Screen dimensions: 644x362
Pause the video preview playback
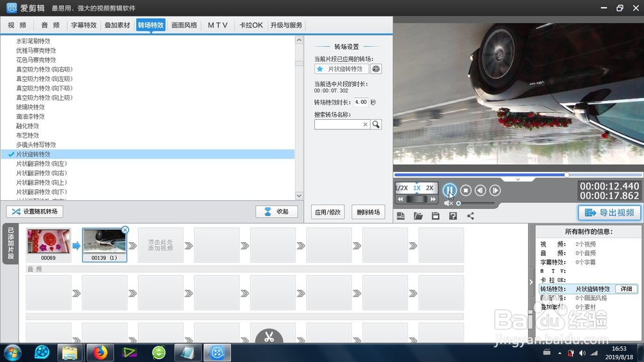450,190
